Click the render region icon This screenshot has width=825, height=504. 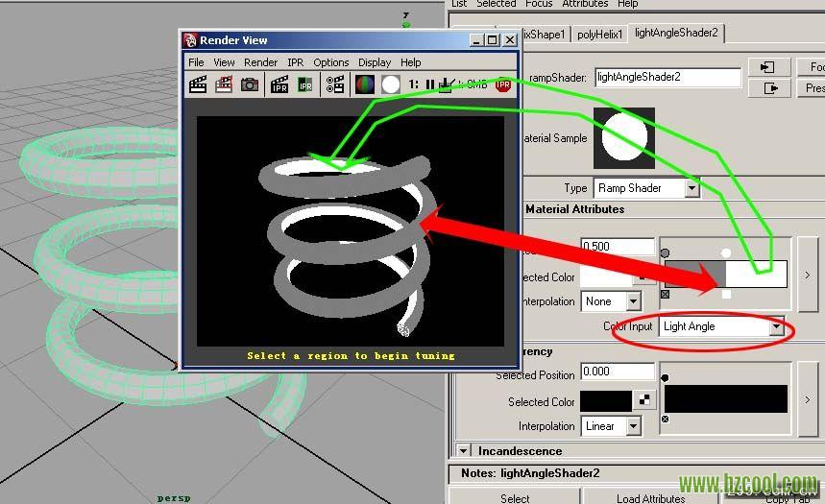[x=224, y=84]
